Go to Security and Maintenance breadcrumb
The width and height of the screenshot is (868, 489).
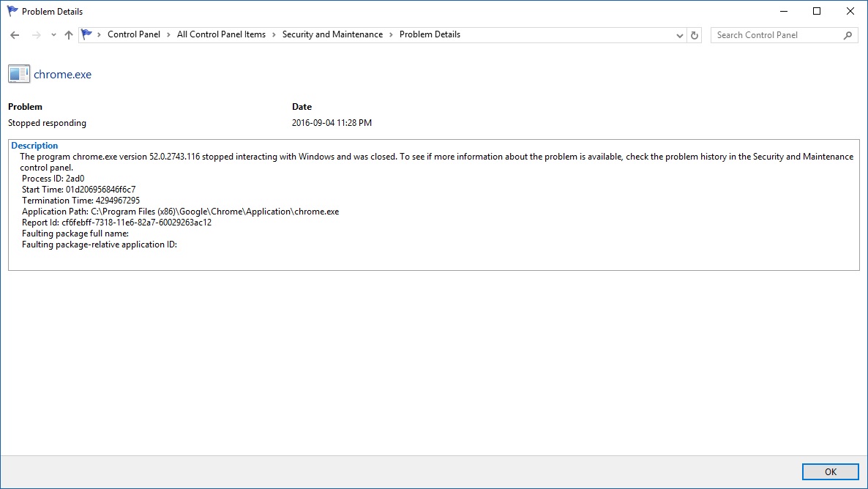(332, 34)
